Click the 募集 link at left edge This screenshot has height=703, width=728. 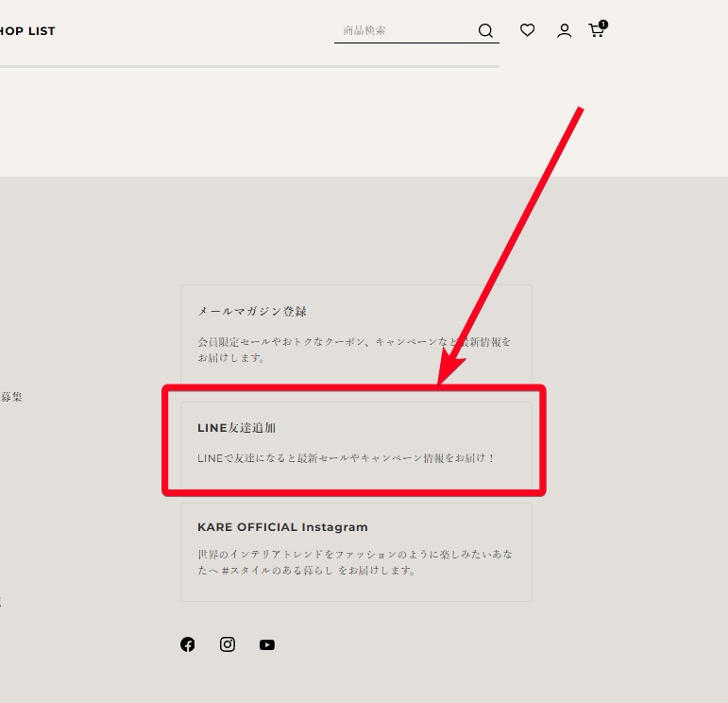tap(11, 397)
